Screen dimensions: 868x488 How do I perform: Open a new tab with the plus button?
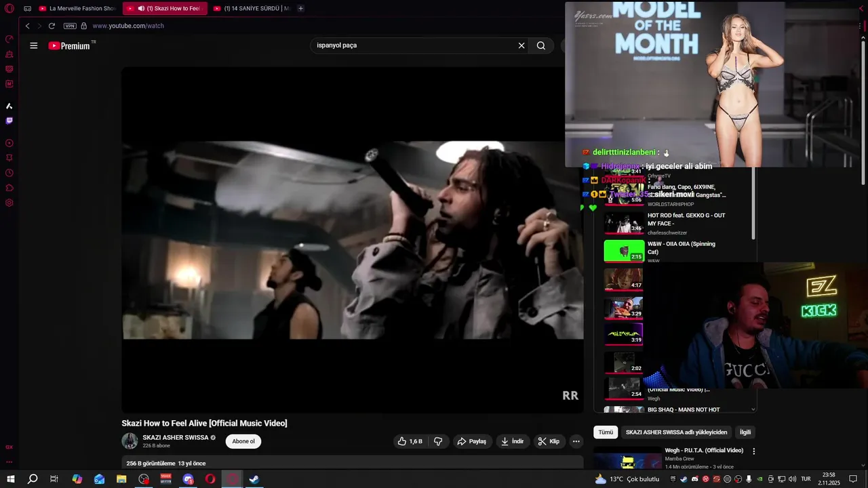pos(300,8)
